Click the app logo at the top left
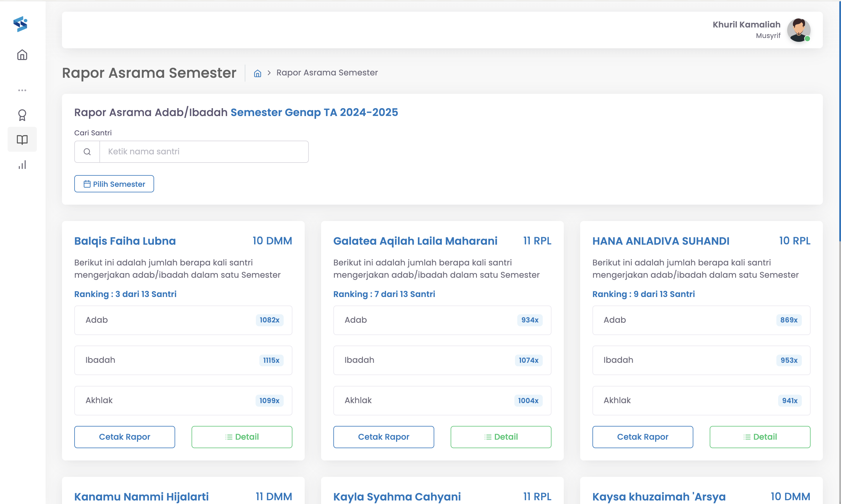 pos(21,24)
